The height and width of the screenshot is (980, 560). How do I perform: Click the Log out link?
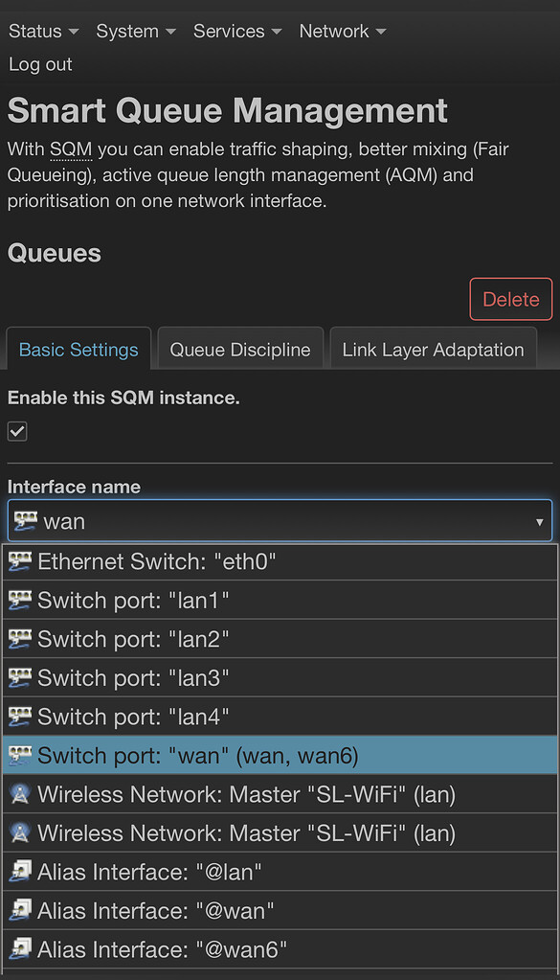pos(39,64)
